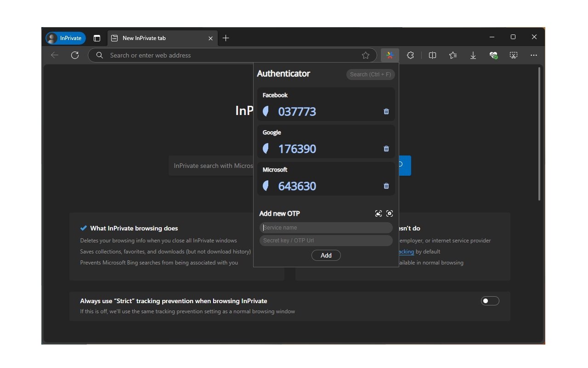
Task: Open the Favorites star menu
Action: click(452, 55)
